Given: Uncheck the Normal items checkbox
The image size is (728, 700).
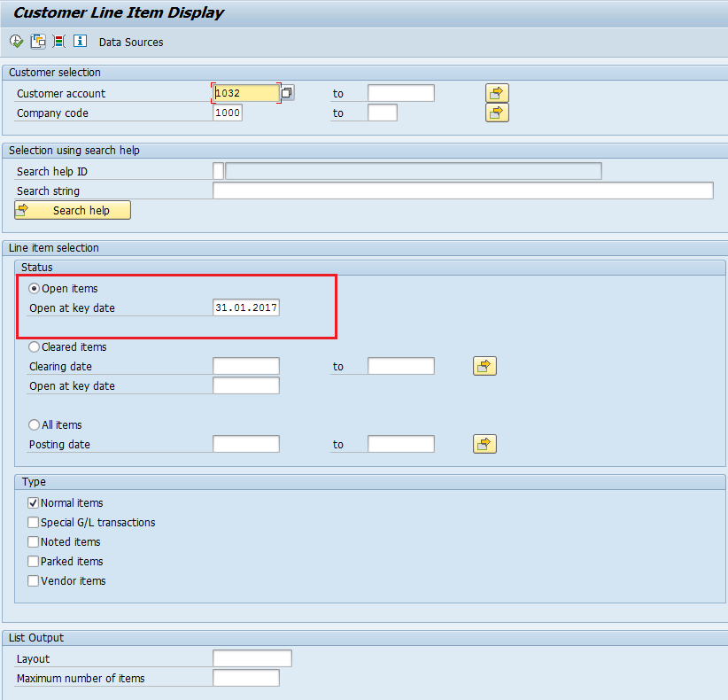Looking at the screenshot, I should 33,503.
